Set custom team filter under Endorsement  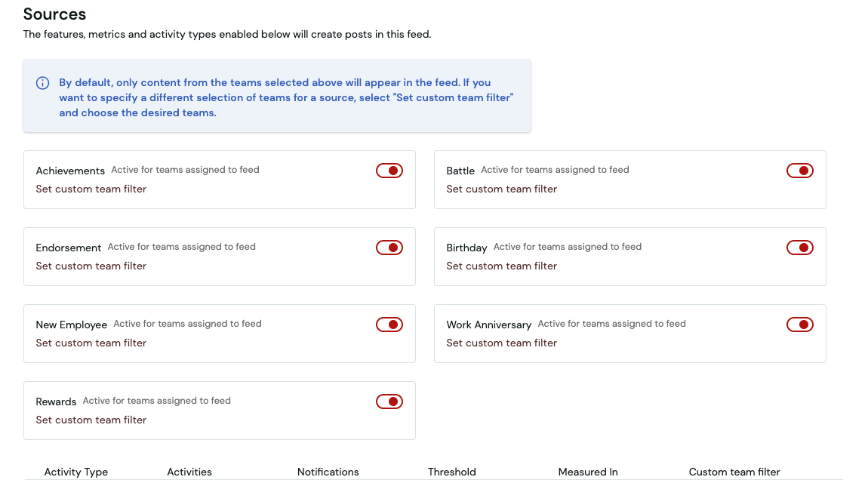pyautogui.click(x=91, y=266)
